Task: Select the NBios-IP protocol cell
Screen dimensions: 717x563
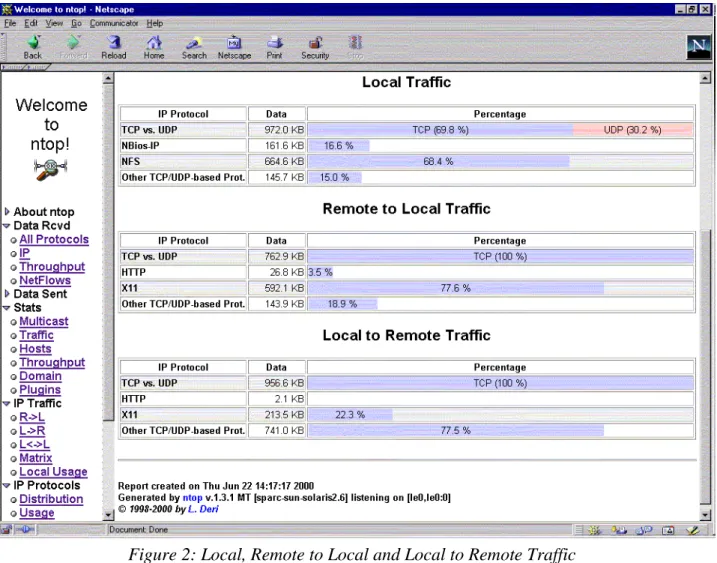Action: (x=183, y=146)
